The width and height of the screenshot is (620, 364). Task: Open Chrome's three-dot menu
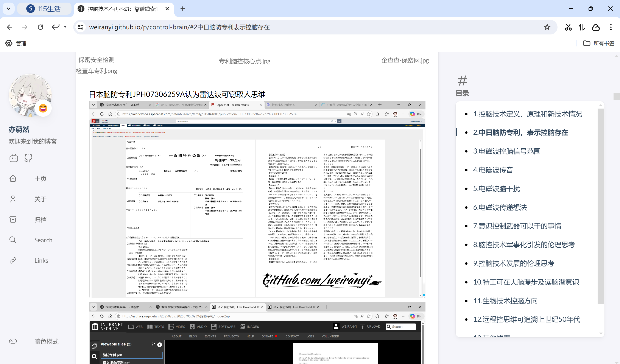pos(611,27)
